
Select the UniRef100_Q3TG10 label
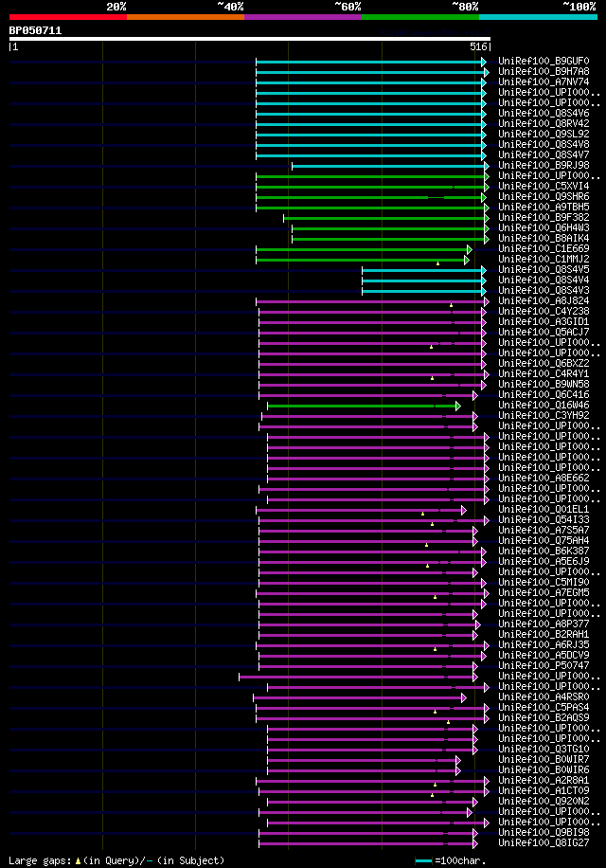[x=544, y=749]
